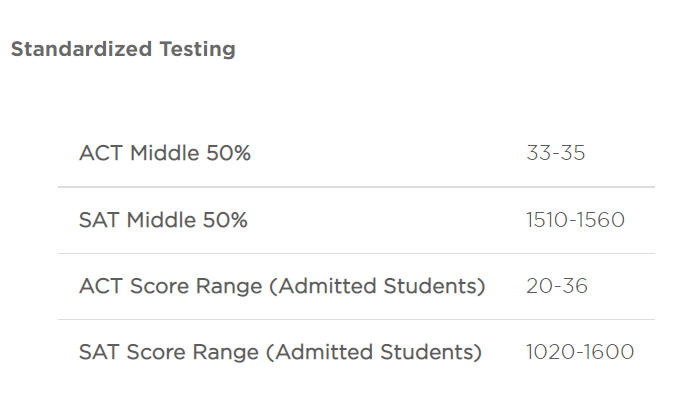Click the "1600" upper bound of SAT range
The height and width of the screenshot is (402, 686).
(609, 352)
